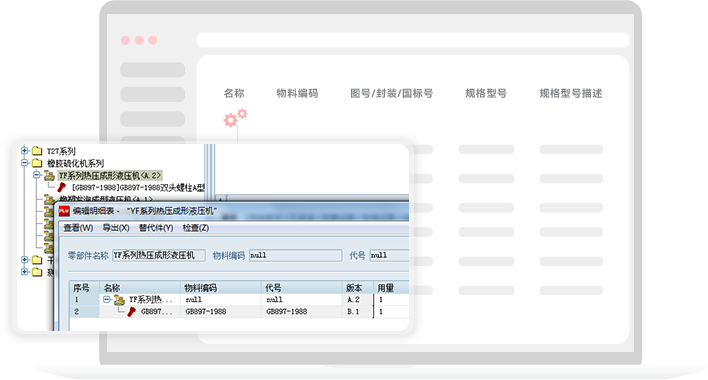Click the red bolt icon in table row 2
The width and height of the screenshot is (708, 380).
pos(131,311)
